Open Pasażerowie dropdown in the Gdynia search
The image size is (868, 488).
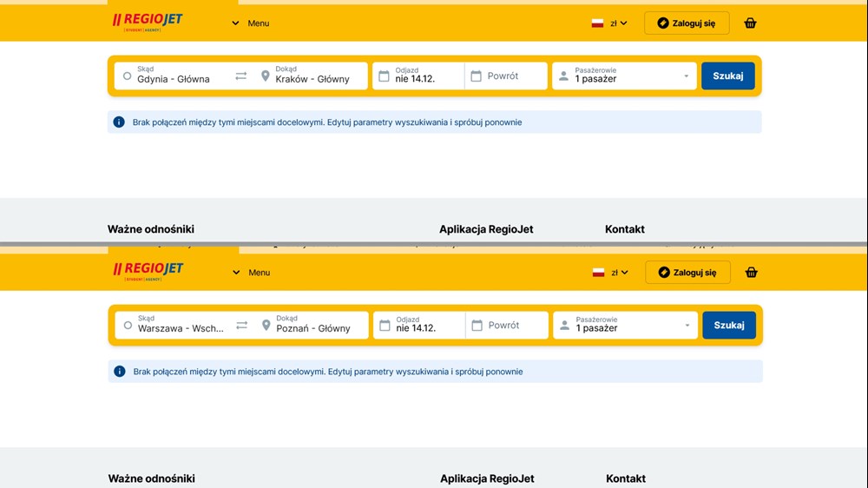625,76
